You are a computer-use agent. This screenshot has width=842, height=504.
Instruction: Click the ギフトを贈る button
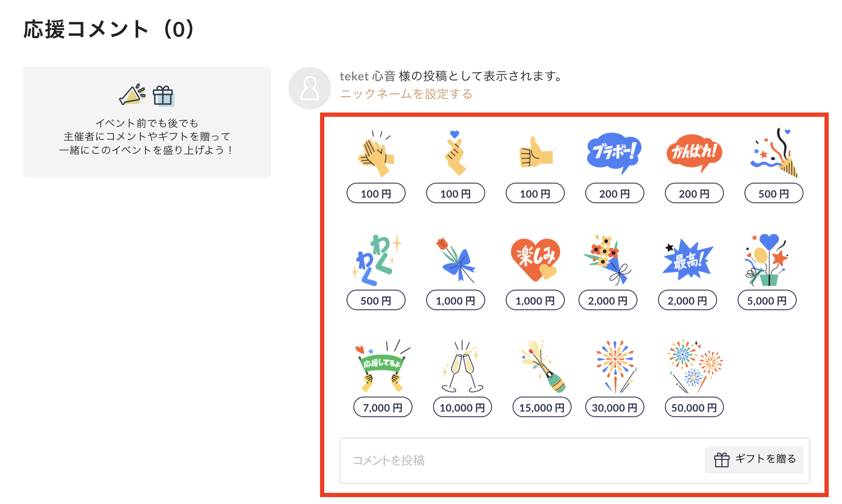754,460
